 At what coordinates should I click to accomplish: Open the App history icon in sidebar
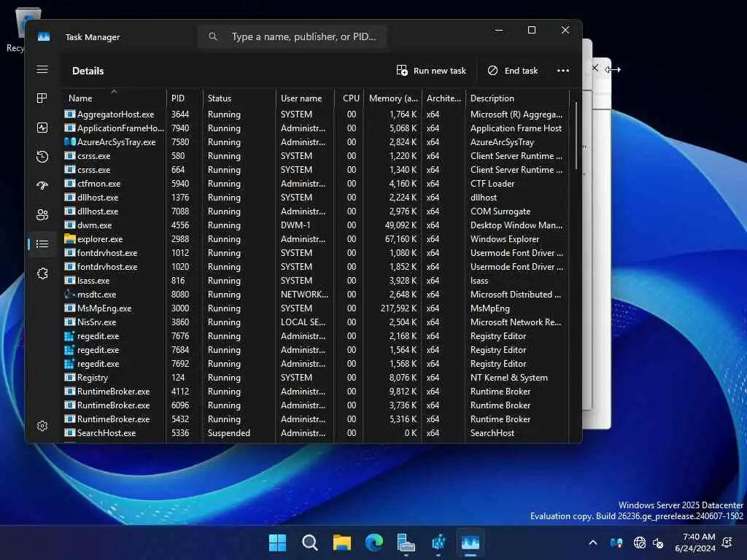click(x=42, y=157)
